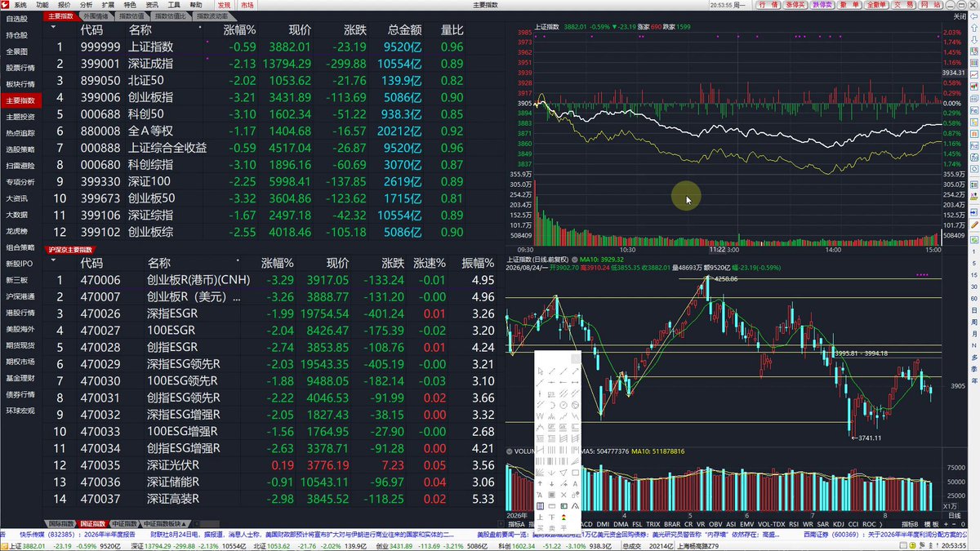Sort the lower table by 振幅% column
Image resolution: width=980 pixels, height=551 pixels.
(478, 263)
